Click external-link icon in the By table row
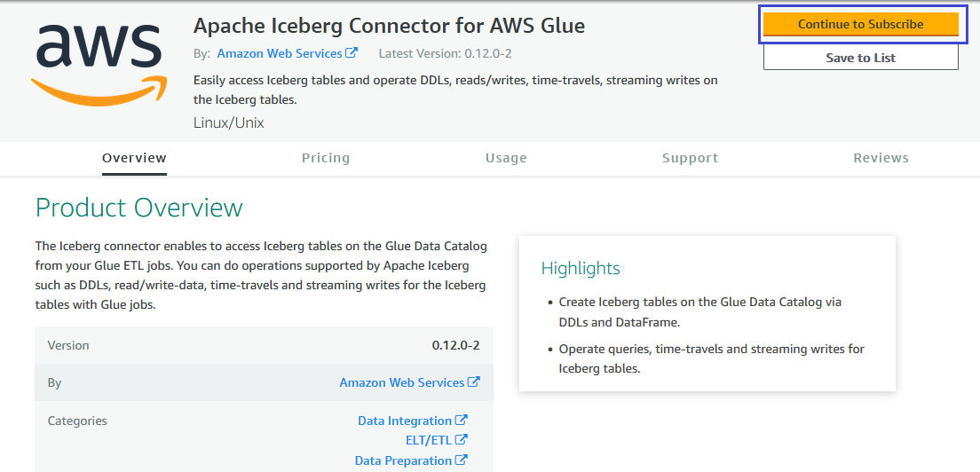The width and height of the screenshot is (980, 472). coord(474,382)
